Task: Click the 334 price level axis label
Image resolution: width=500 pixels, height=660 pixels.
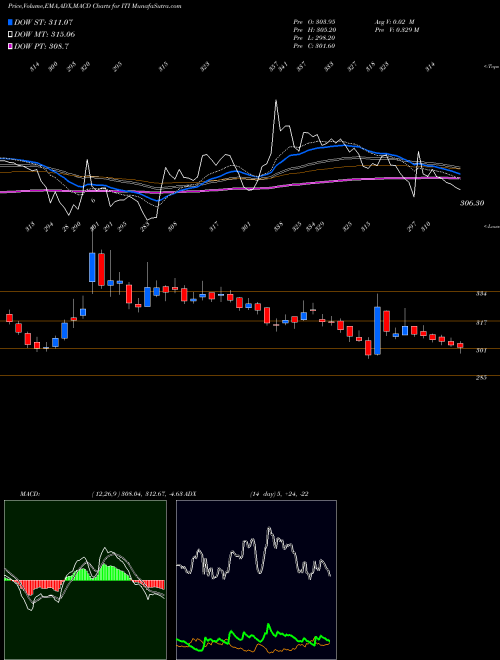Action: click(x=481, y=294)
